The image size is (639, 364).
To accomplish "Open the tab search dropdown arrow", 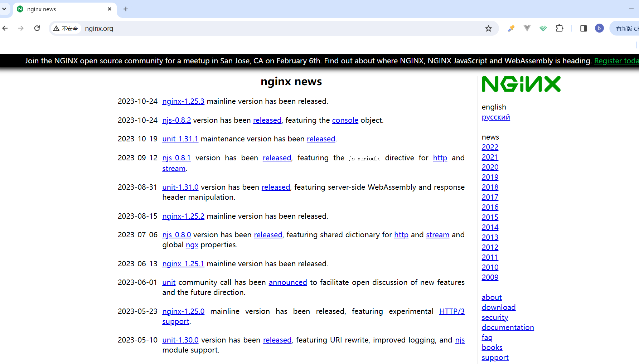I will click(x=4, y=9).
